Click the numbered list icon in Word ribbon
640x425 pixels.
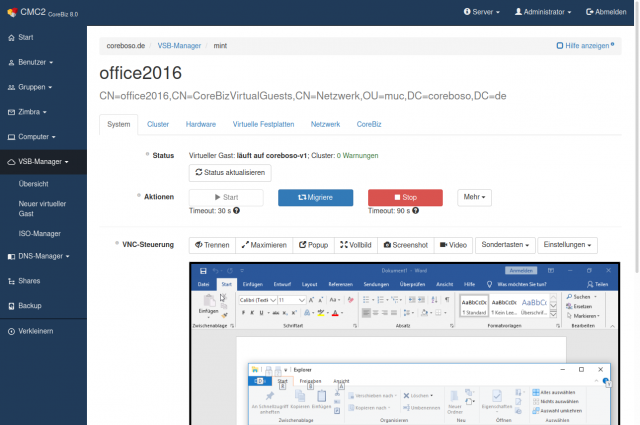(380, 300)
